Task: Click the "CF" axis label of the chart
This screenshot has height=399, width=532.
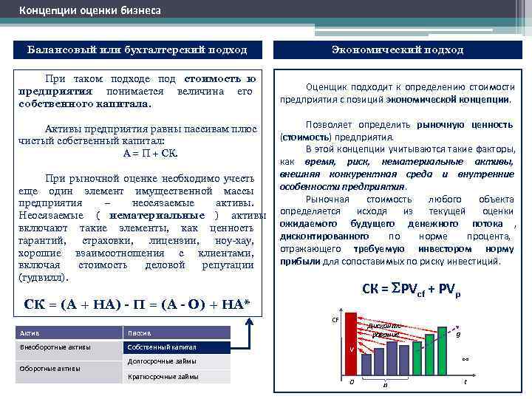Action: 335,320
